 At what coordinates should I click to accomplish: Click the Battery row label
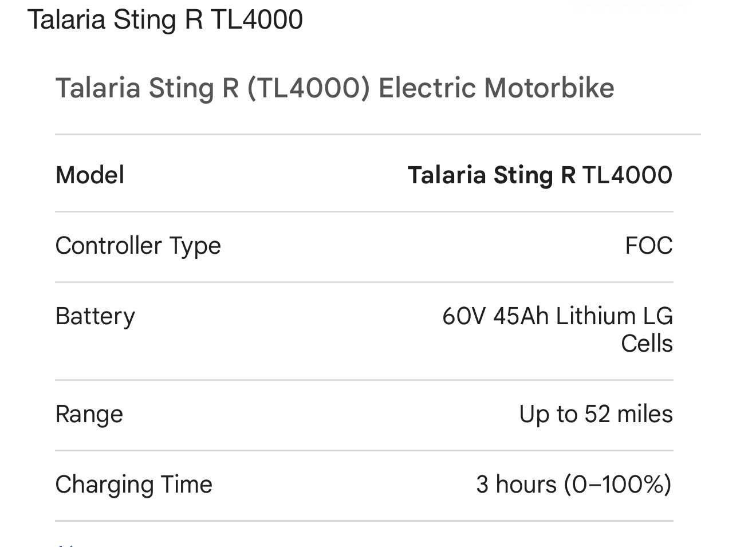click(96, 316)
